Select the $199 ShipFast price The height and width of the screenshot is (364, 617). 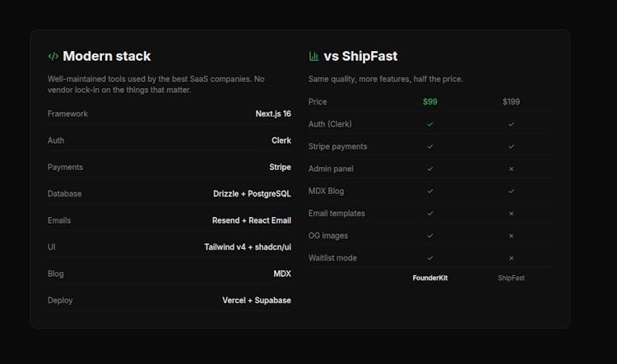coord(511,102)
